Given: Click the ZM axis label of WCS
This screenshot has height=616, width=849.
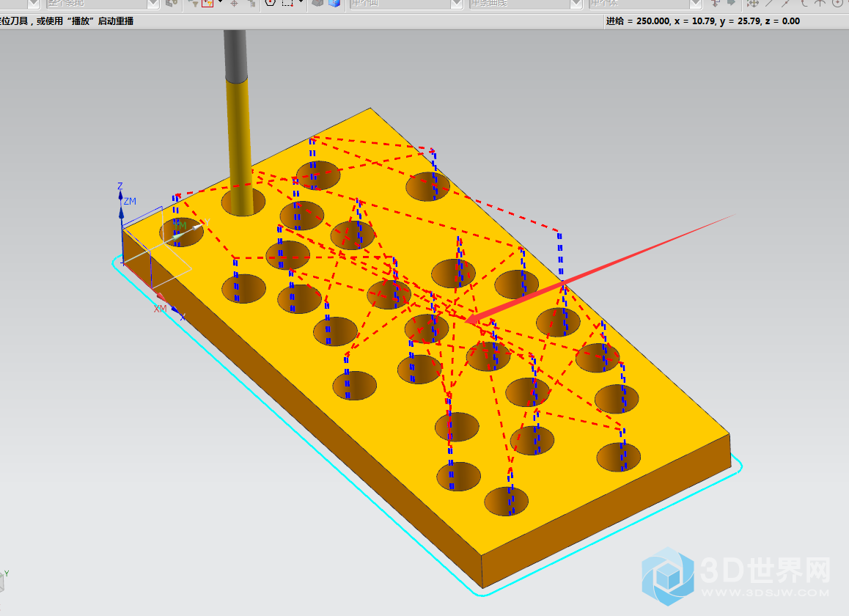Looking at the screenshot, I should pyautogui.click(x=130, y=201).
